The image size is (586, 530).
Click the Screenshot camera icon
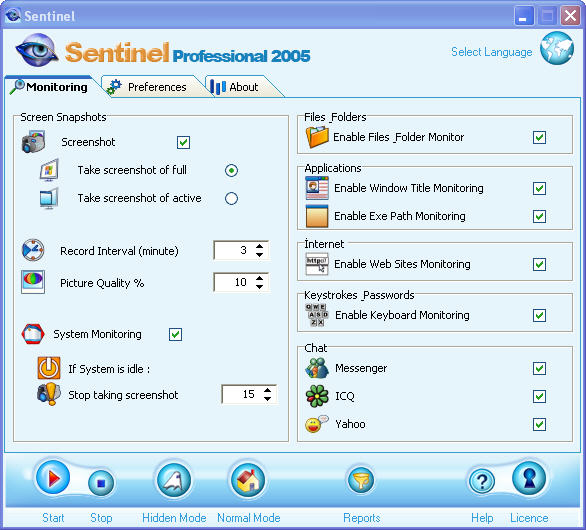click(x=34, y=142)
